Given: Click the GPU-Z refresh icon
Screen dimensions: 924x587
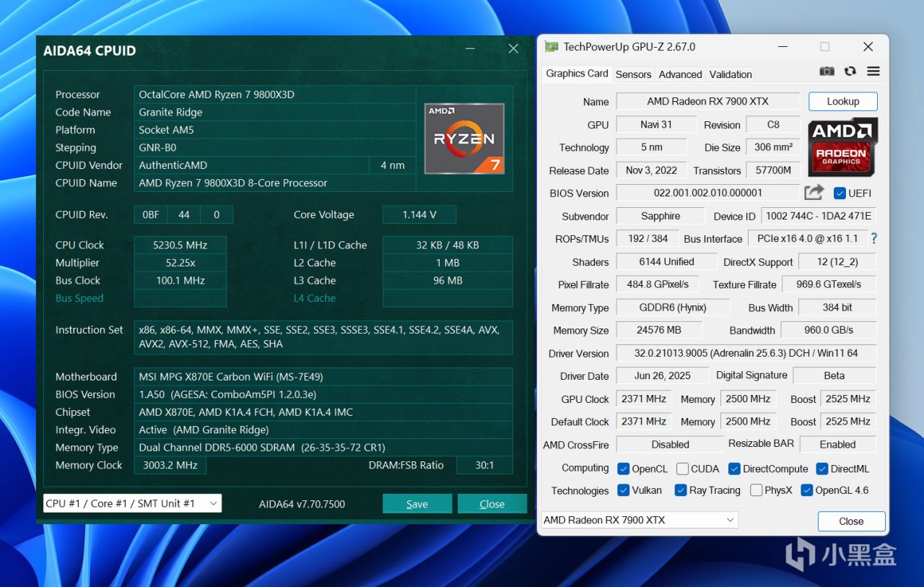Looking at the screenshot, I should pyautogui.click(x=850, y=71).
